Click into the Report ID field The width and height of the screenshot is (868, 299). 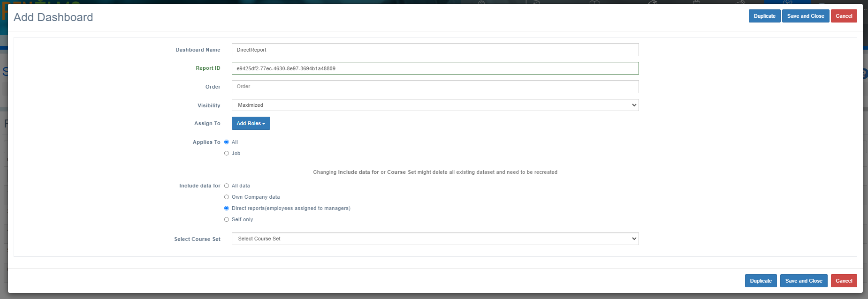pos(435,68)
